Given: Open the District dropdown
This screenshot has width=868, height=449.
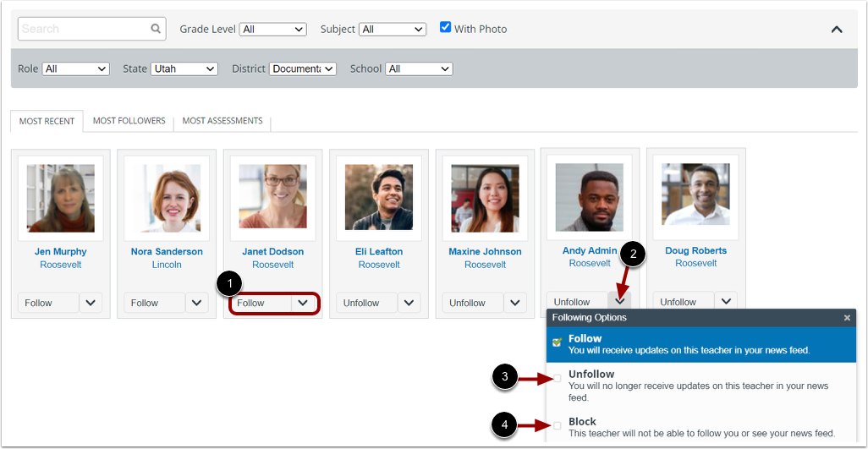Looking at the screenshot, I should [x=303, y=69].
